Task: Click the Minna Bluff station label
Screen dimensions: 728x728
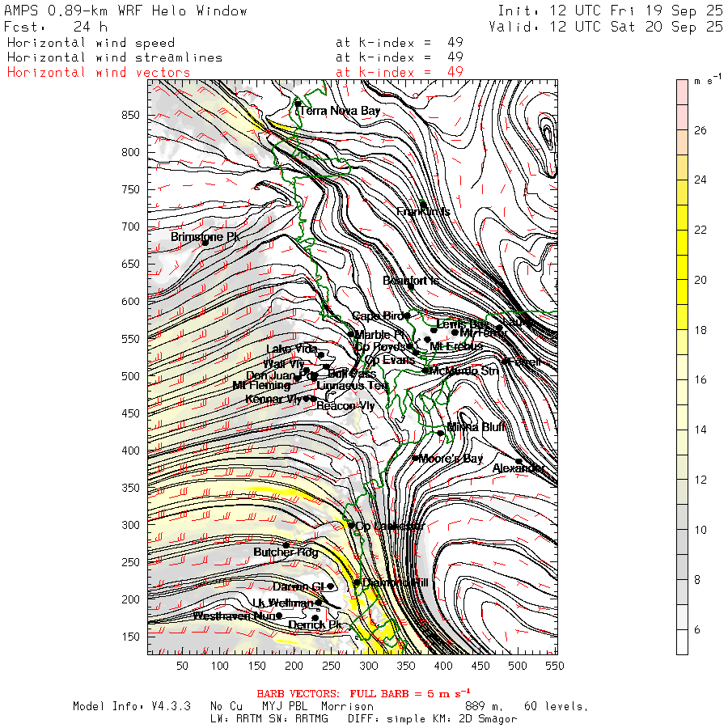Action: pos(476,426)
